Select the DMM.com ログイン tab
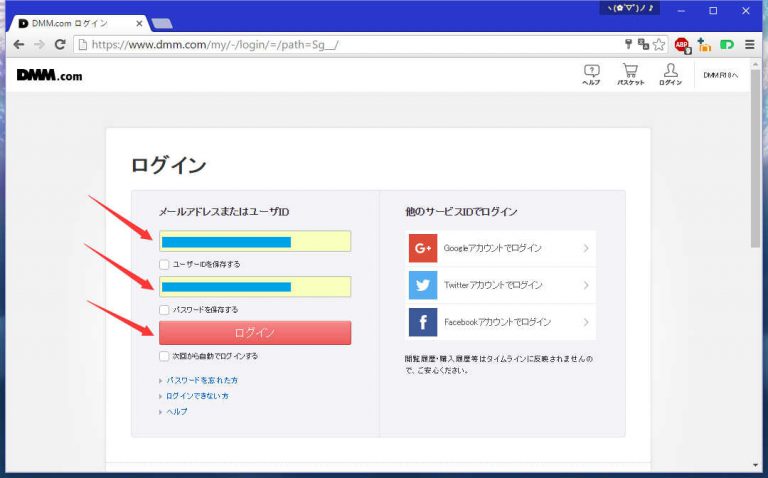The width and height of the screenshot is (768, 478). point(78,23)
